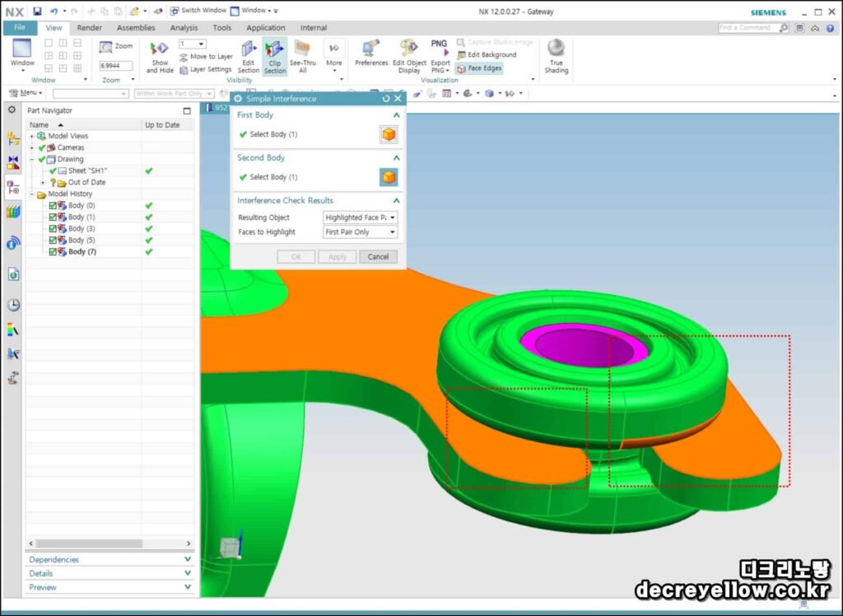
Task: Uncheck the Body (5) checkbox
Action: click(53, 240)
